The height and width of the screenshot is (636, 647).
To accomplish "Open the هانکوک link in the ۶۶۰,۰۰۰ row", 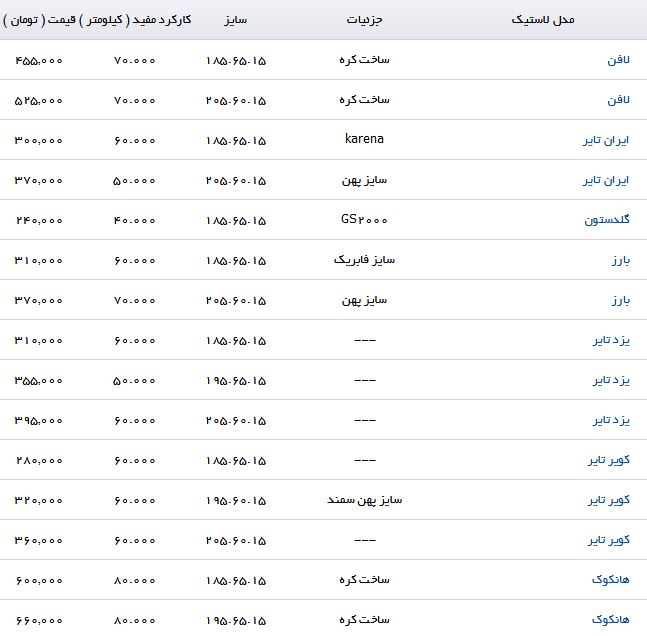I will 611,620.
